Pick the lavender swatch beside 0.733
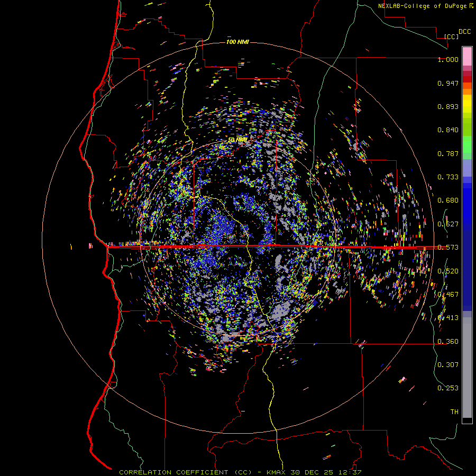This screenshot has width=476, height=476. click(467, 168)
